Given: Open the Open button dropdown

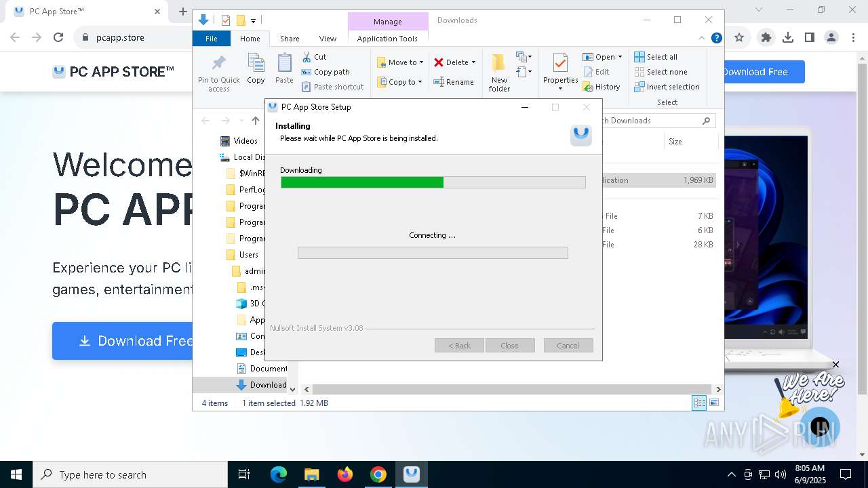Looking at the screenshot, I should [x=620, y=57].
